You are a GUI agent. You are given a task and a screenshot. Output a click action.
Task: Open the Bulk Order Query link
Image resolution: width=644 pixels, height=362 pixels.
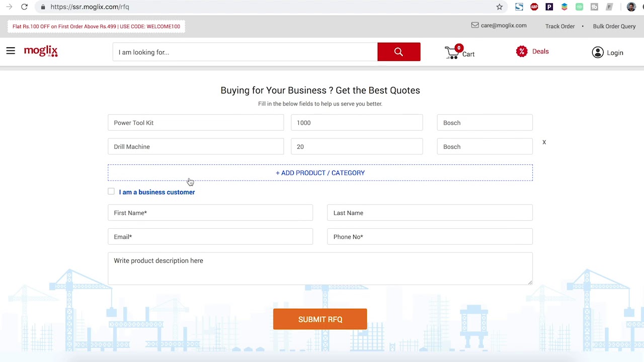(614, 26)
